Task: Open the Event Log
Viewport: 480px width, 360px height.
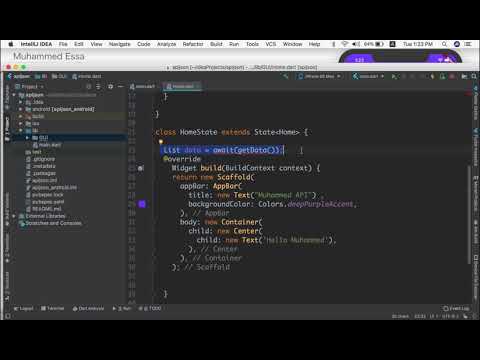Action: (456, 308)
